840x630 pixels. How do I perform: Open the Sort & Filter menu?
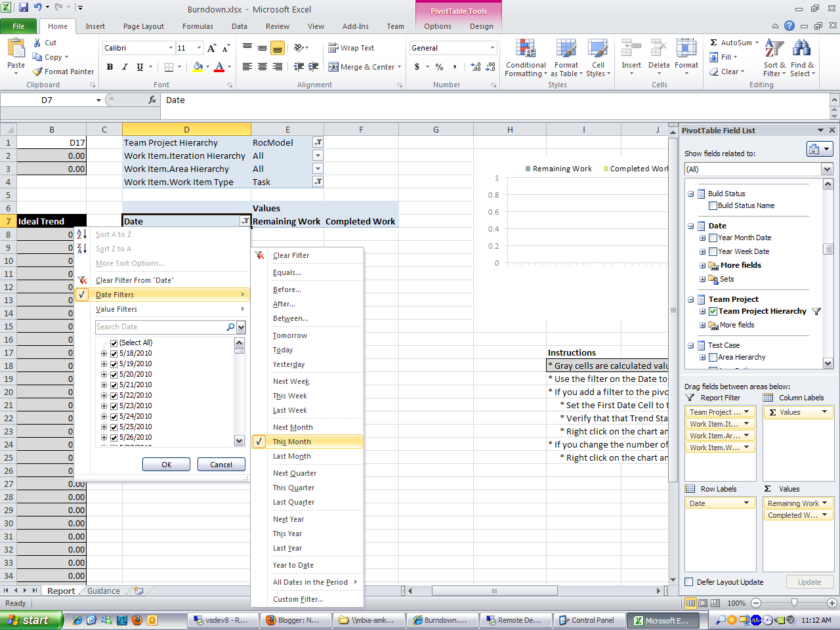774,57
